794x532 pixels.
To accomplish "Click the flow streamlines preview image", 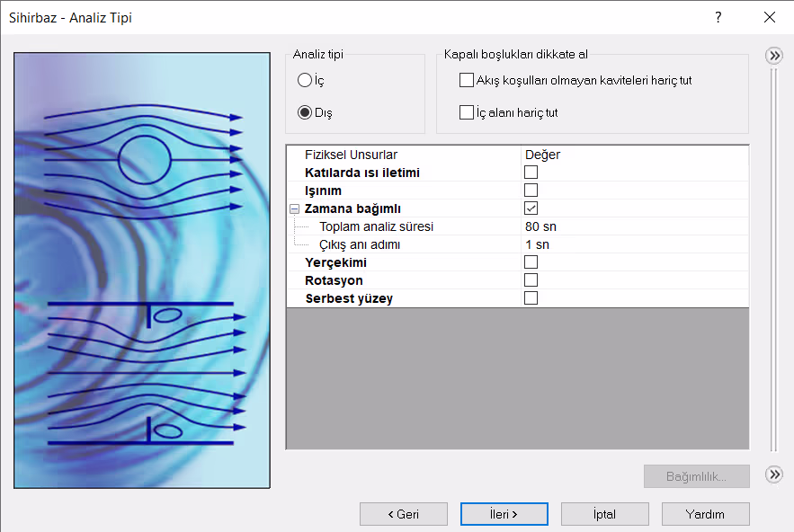I will tap(142, 270).
